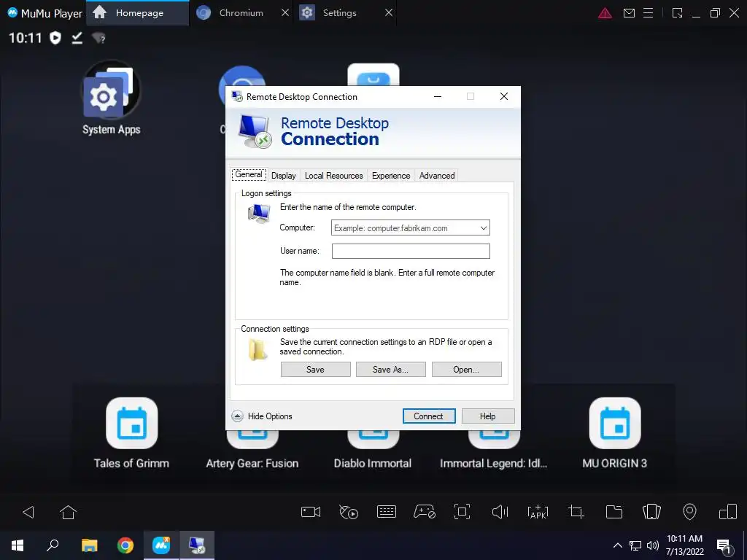
Task: Click the volume speaker icon in MuMu toolbar
Action: [x=500, y=512]
